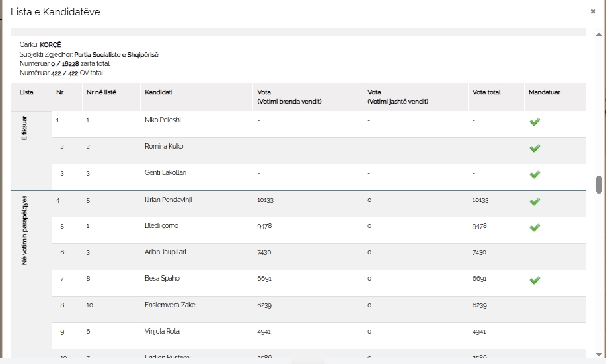Select candidate name Arian Jaupllari

(x=165, y=252)
